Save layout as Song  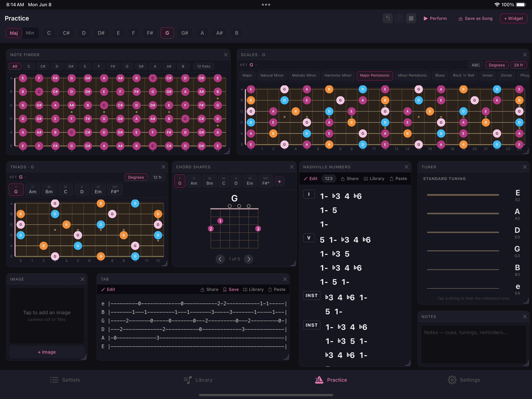[x=476, y=18]
